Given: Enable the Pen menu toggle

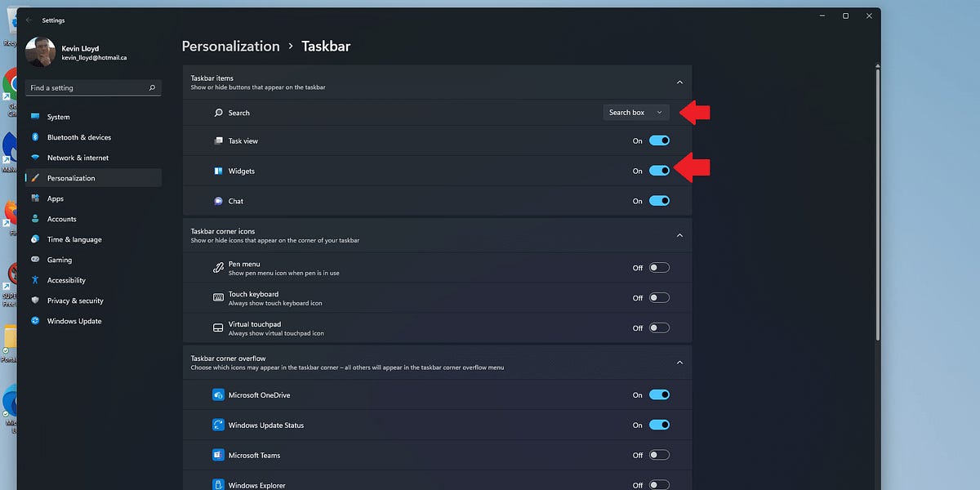Looking at the screenshot, I should 658,267.
